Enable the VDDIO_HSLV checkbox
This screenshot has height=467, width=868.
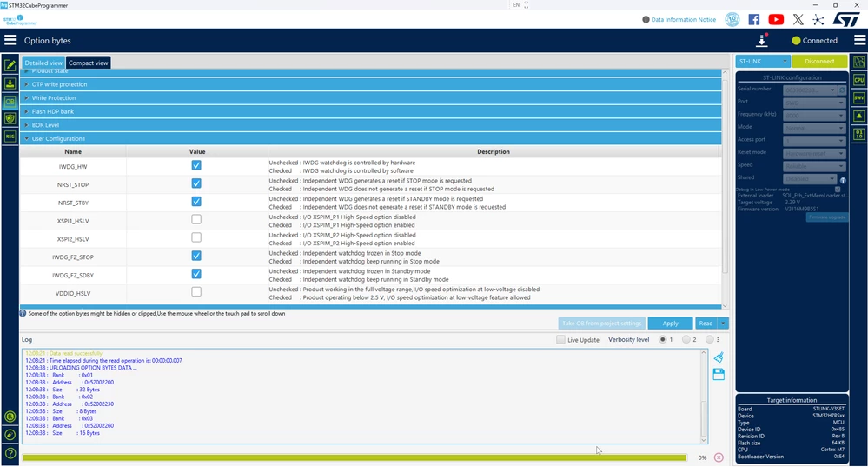(196, 292)
